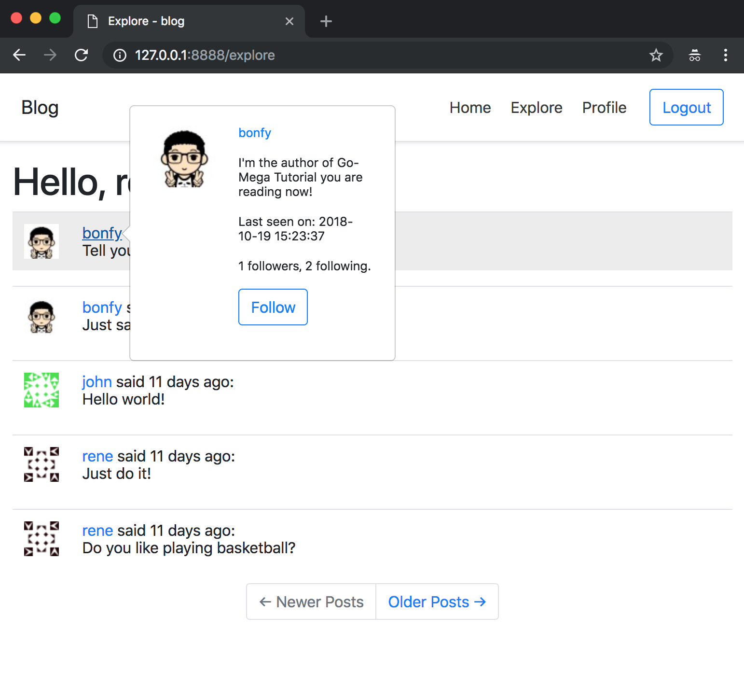
Task: Click the browser back arrow
Action: pos(19,55)
